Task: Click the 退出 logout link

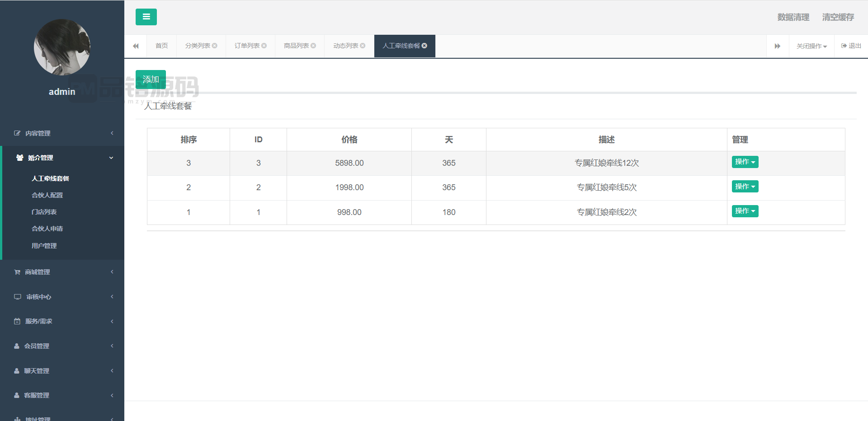Action: (851, 46)
